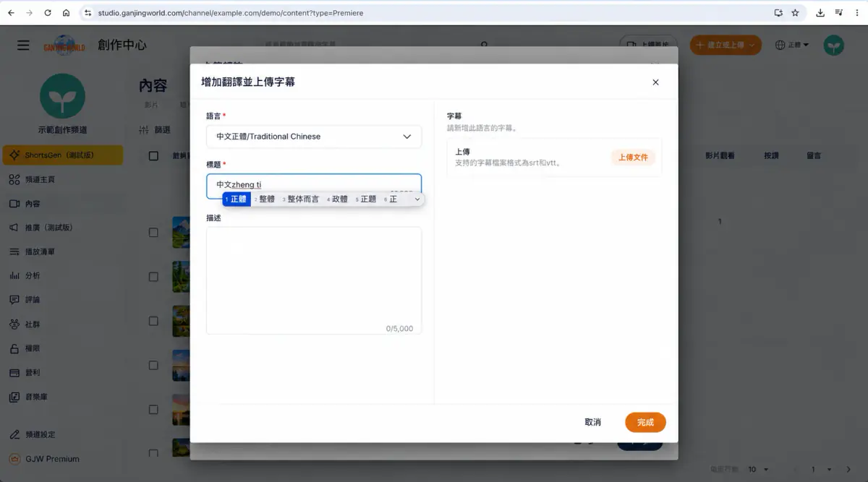Select IME candidate 整体而言

301,199
